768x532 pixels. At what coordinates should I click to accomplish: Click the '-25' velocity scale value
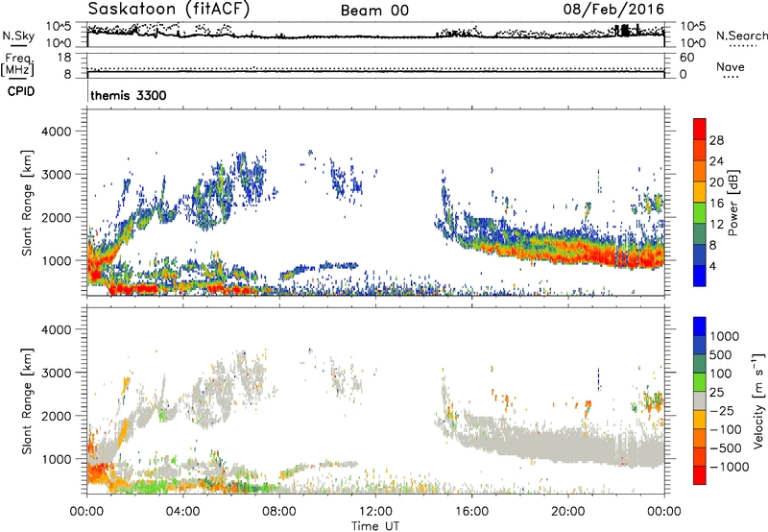click(x=723, y=410)
